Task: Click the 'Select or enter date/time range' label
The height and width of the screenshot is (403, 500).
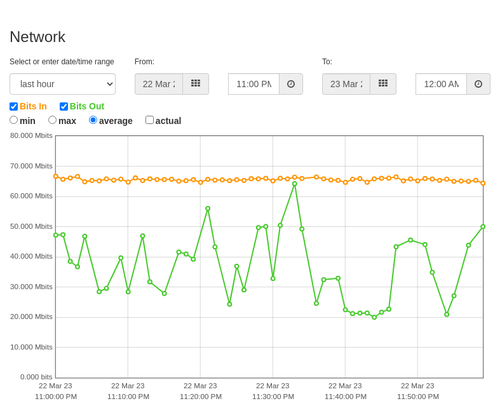Action: tap(62, 62)
